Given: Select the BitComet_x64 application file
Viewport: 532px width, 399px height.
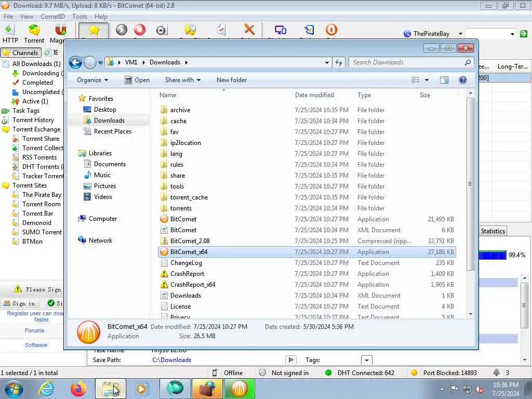Looking at the screenshot, I should (x=307, y=252).
